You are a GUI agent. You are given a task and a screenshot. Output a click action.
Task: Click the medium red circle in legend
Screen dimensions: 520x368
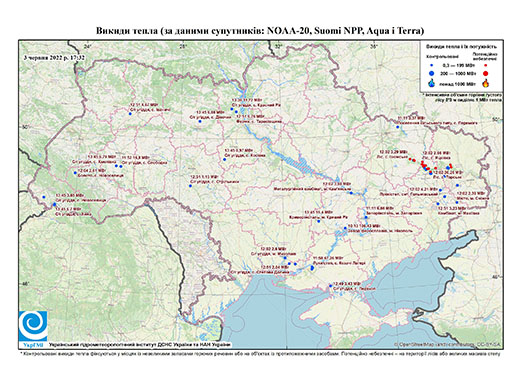tap(485, 73)
